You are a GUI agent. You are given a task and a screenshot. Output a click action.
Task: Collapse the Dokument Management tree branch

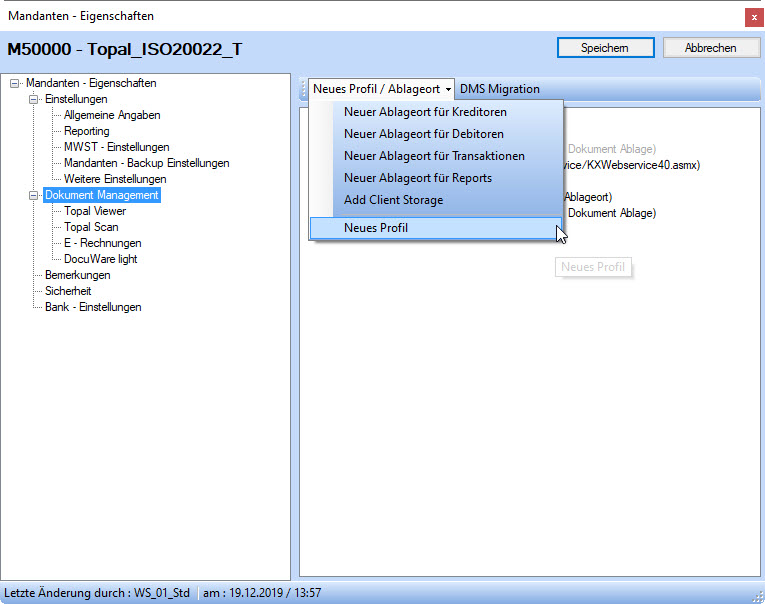(x=34, y=196)
